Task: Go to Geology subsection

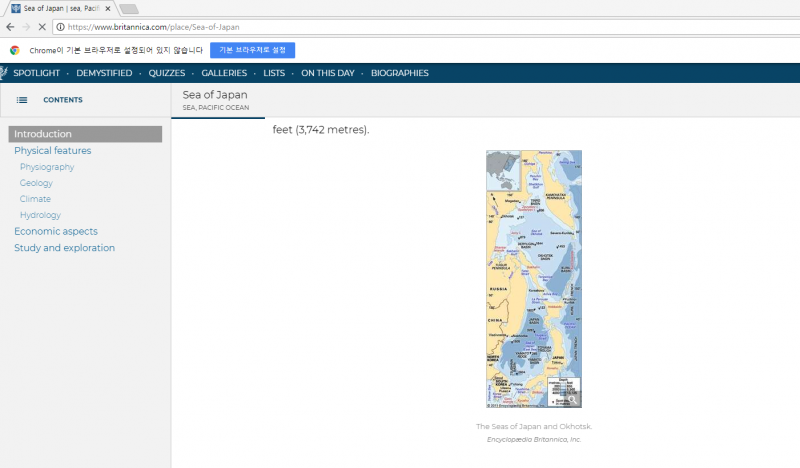Action: pos(36,183)
